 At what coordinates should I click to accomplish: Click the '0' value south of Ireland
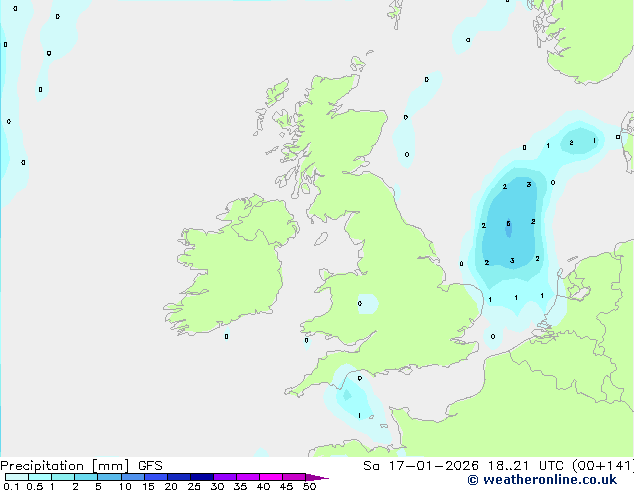pos(226,336)
